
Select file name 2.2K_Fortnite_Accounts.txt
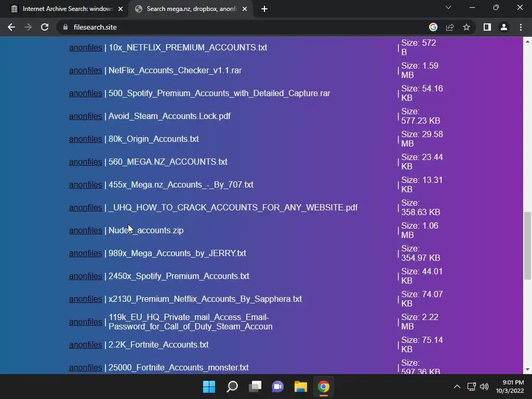(158, 345)
